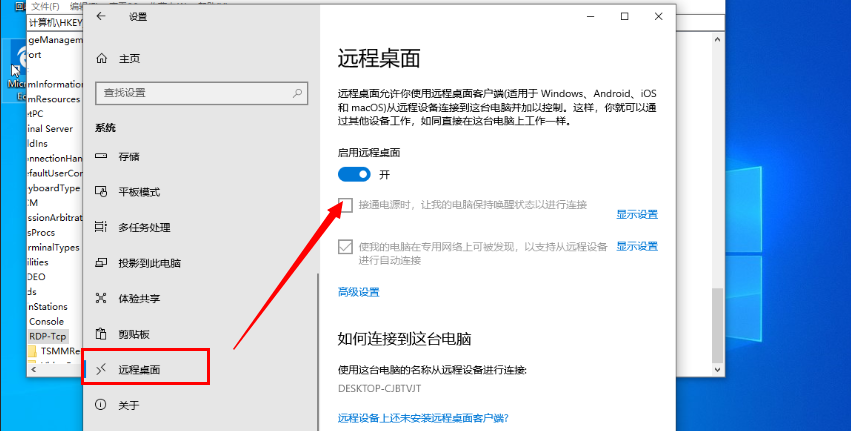Select 平板模式 tablet mode icon
Image resolution: width=851 pixels, height=431 pixels.
coord(100,192)
